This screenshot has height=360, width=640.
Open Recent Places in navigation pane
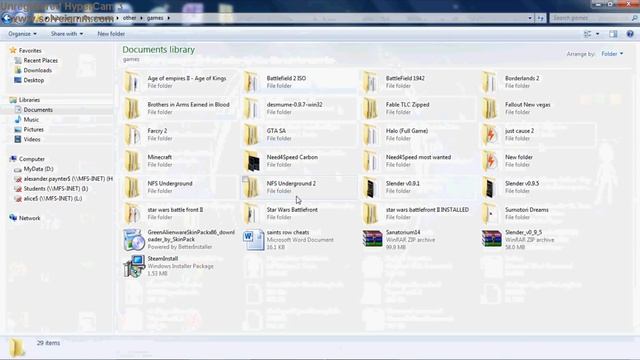click(x=40, y=60)
